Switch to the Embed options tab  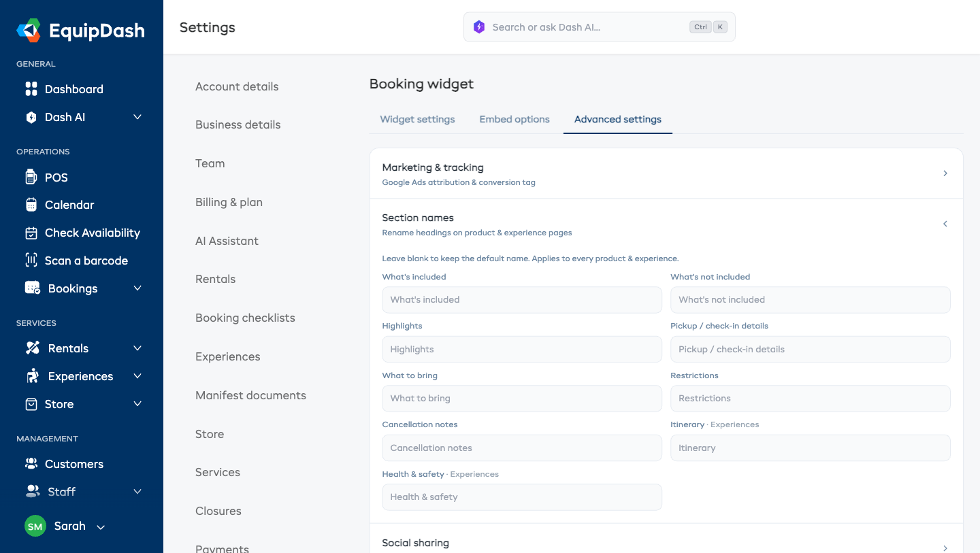coord(514,119)
